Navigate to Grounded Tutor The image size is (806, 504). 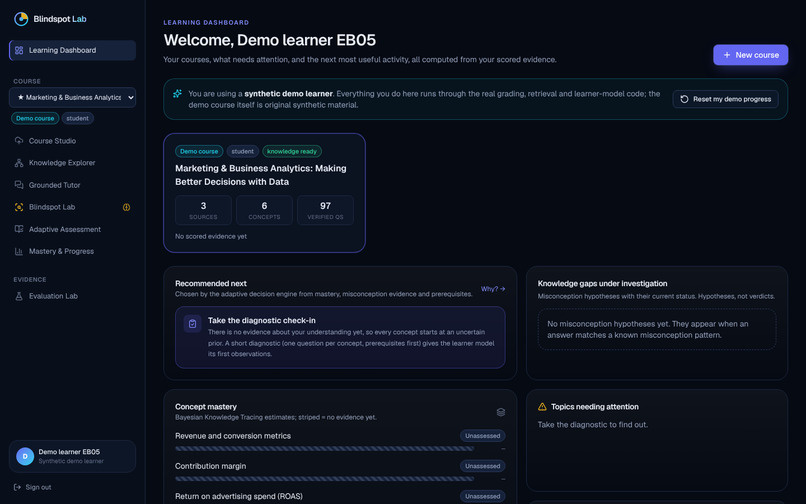pos(72,185)
